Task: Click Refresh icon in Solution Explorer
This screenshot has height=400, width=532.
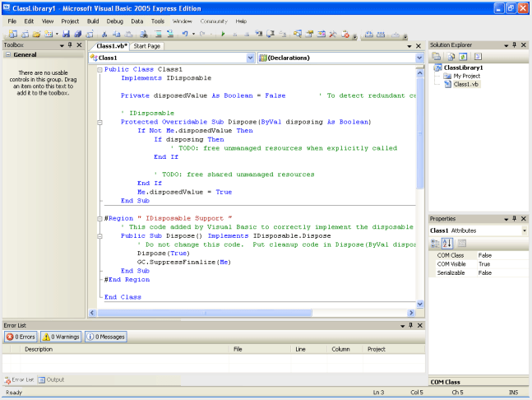Action: click(461, 56)
